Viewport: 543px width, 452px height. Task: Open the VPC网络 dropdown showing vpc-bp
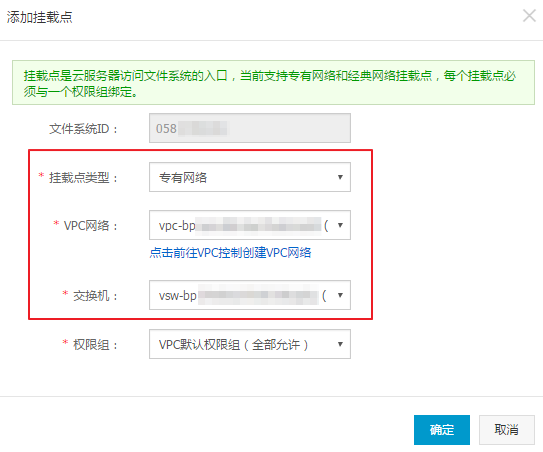pos(250,225)
